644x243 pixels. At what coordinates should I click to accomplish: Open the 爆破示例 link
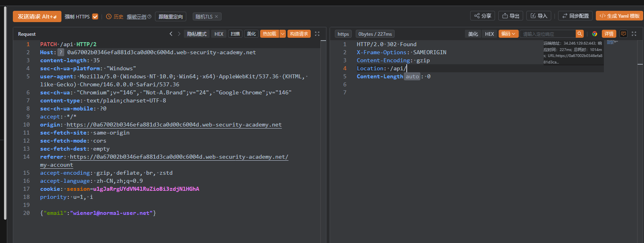click(137, 16)
